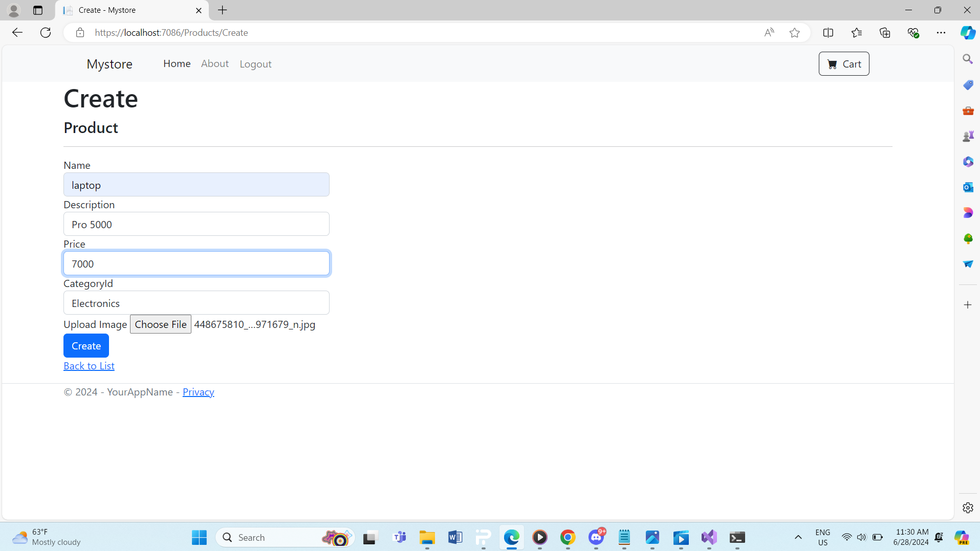Edit the Description field Pro 5000
This screenshot has height=551, width=980.
(197, 224)
